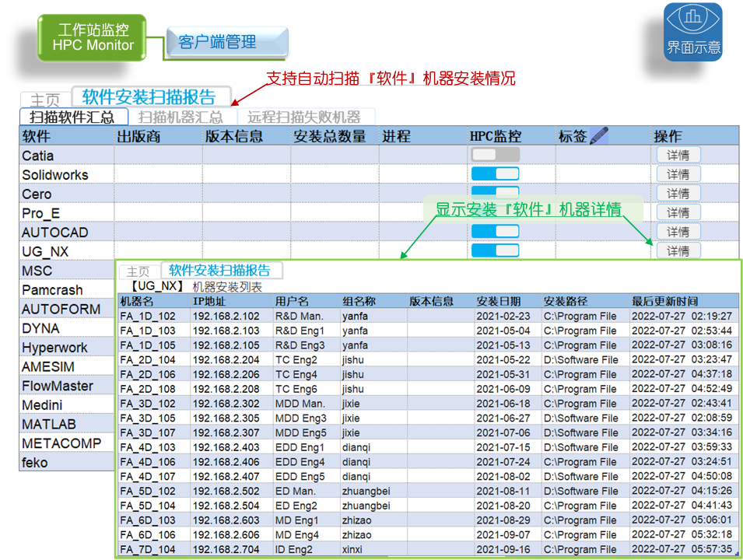The image size is (743, 560).
Task: Select the MATLAB software row
Action: click(67, 424)
